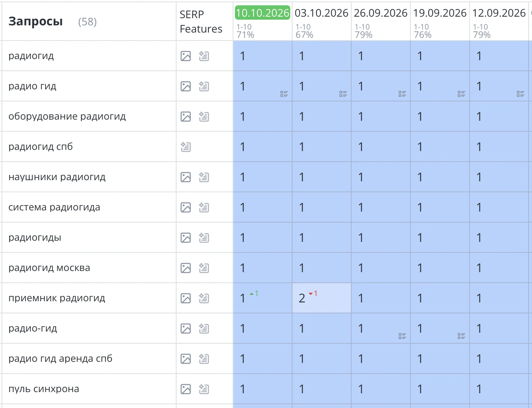532x408 pixels.
Task: Click position 2 cell for приемник радиогид 03.10.2026
Action: click(322, 298)
